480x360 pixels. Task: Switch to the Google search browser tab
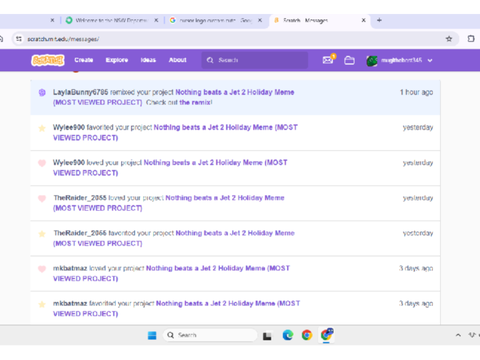pos(215,20)
